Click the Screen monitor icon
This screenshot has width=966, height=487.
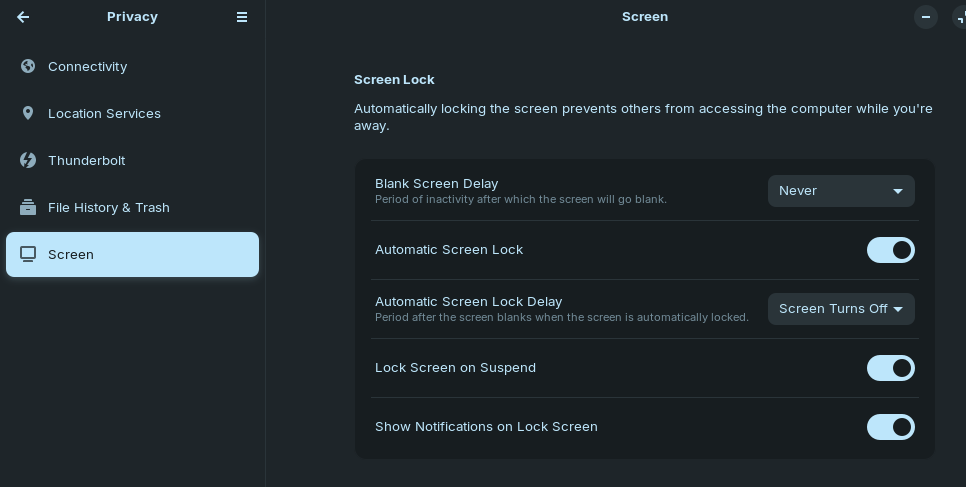(x=28, y=254)
